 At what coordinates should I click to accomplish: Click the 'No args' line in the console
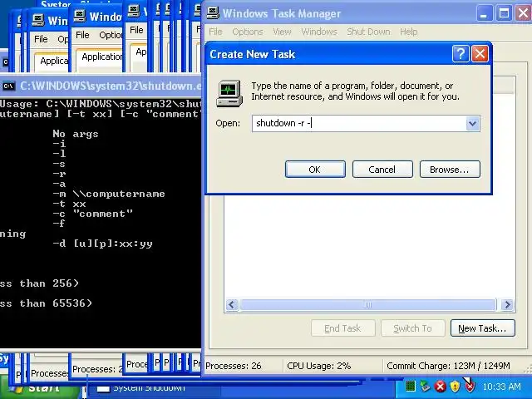pyautogui.click(x=76, y=134)
